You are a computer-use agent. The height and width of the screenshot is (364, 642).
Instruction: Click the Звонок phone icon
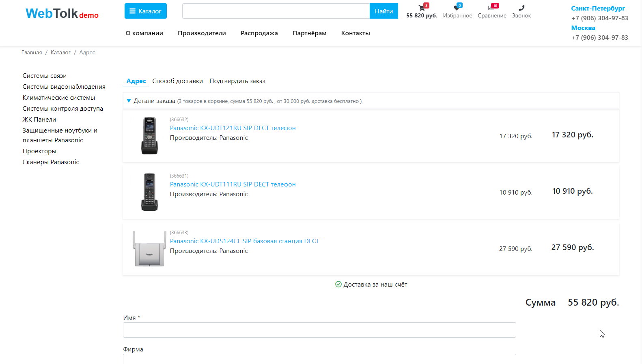pos(521,9)
